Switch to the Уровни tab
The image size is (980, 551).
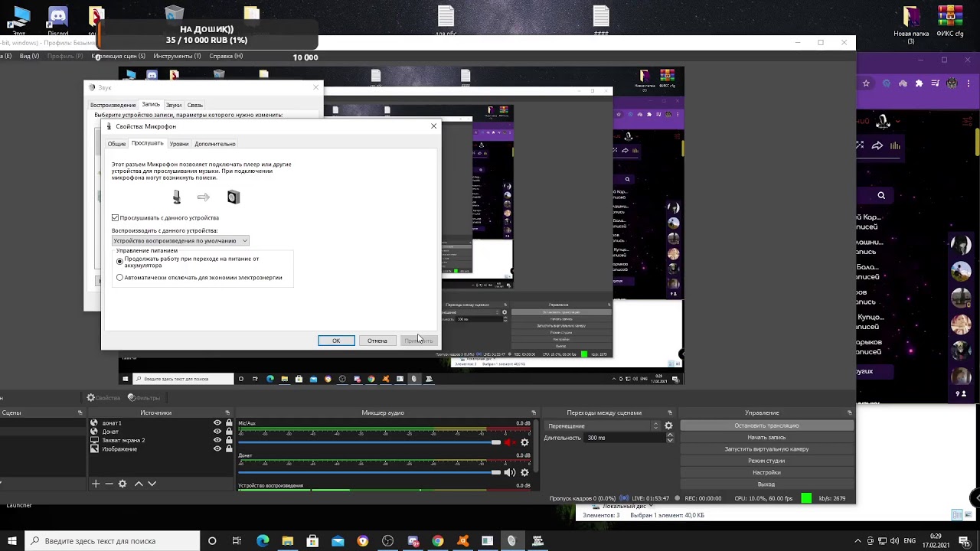pyautogui.click(x=179, y=144)
